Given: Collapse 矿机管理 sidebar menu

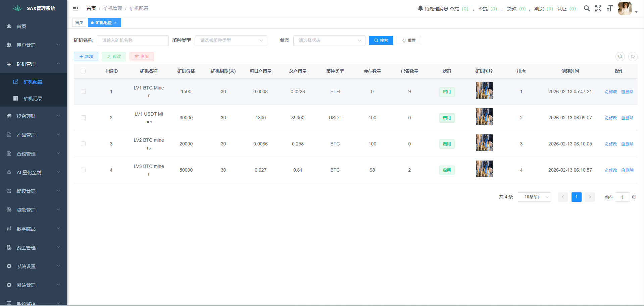Looking at the screenshot, I should click(x=34, y=64).
